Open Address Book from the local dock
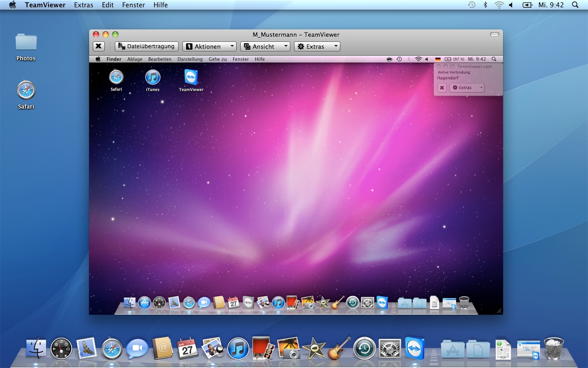The width and height of the screenshot is (588, 368). tap(163, 349)
